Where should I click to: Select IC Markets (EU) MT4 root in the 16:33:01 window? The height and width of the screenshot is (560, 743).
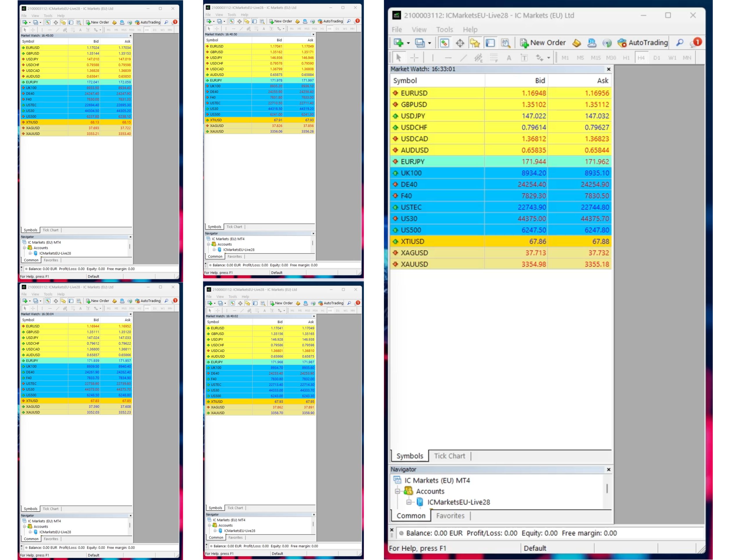pos(437,480)
